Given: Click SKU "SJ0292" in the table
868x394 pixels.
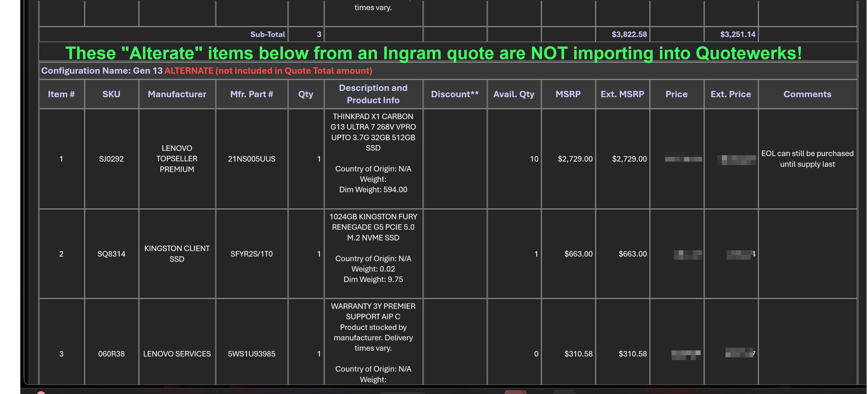Looking at the screenshot, I should [111, 159].
